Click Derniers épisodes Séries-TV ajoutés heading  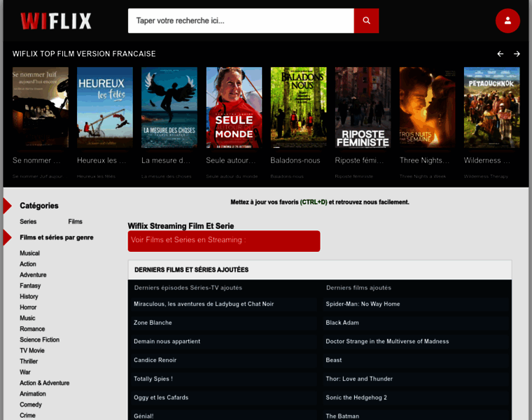188,288
